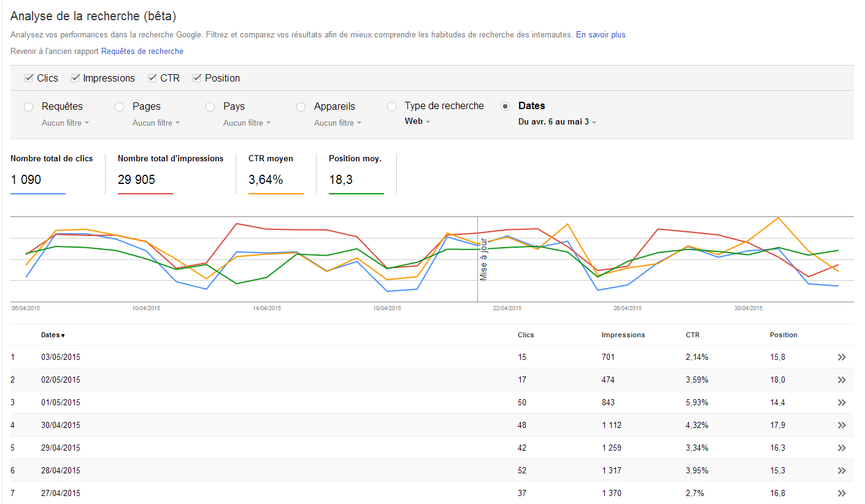Select the Appareils dimension radio button

click(x=301, y=106)
